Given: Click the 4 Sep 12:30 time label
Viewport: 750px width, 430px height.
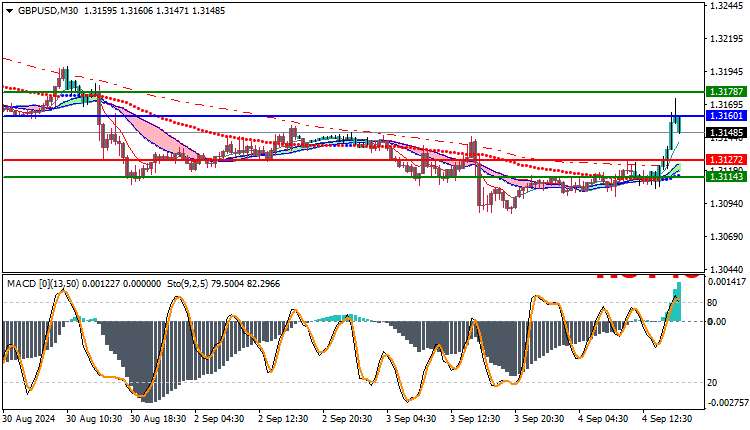Looking at the screenshot, I should [x=668, y=419].
